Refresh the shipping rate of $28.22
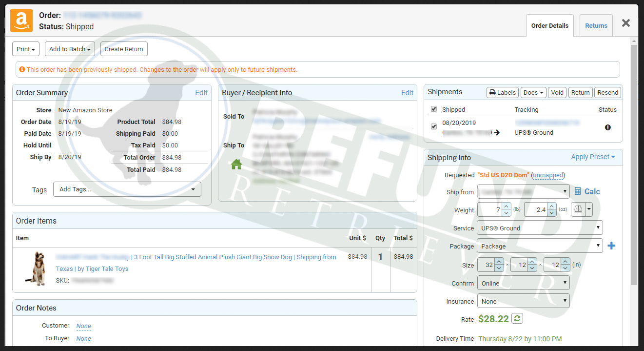The image size is (644, 351). pyautogui.click(x=518, y=319)
